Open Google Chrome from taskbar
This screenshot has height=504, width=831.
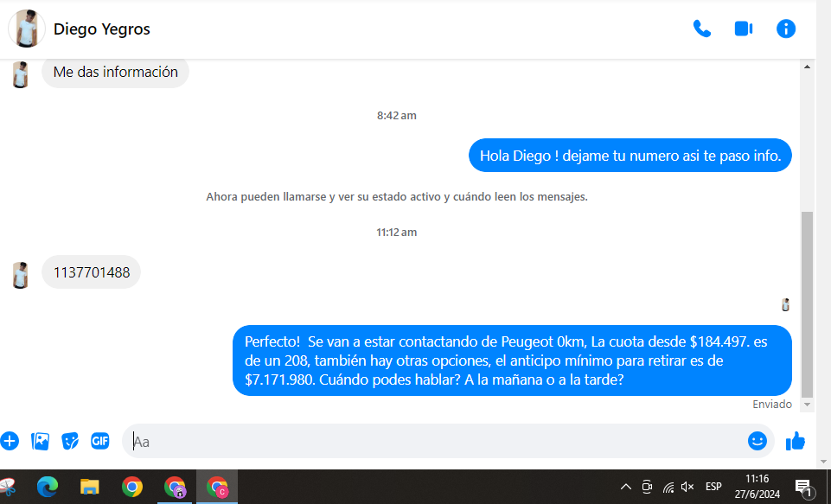tap(132, 487)
